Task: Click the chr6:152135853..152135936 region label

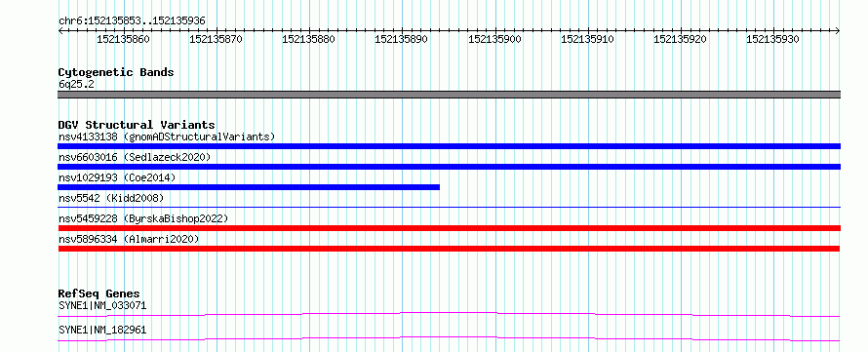Action: tap(132, 20)
